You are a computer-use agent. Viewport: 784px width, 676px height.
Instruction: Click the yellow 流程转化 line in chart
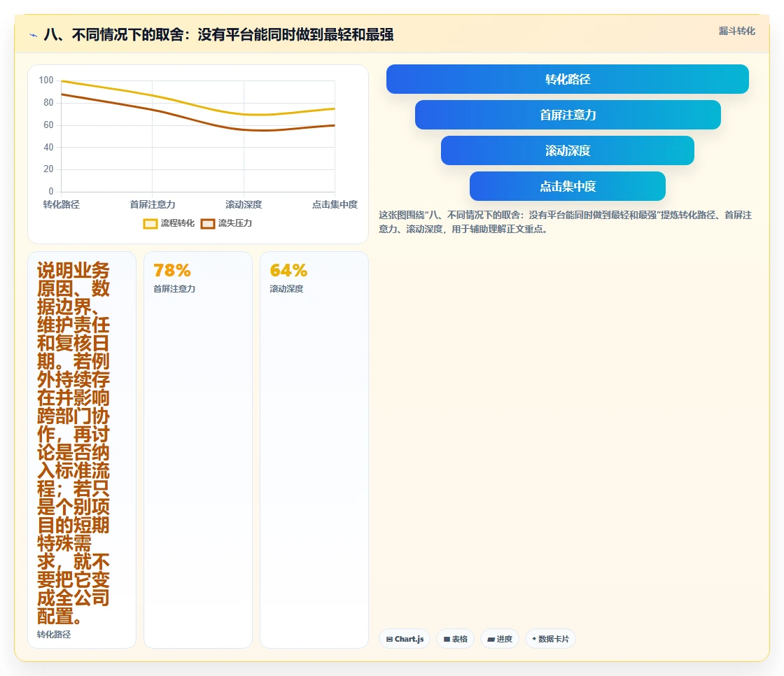point(199,106)
